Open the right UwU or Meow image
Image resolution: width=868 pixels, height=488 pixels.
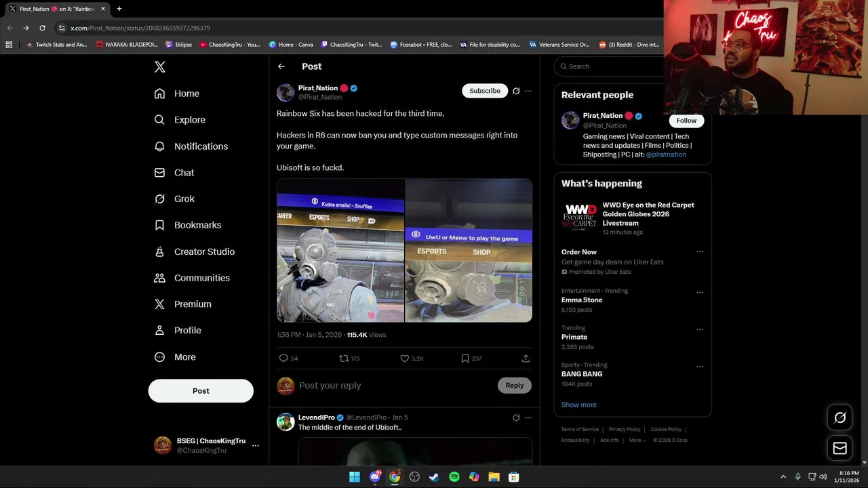coord(469,251)
